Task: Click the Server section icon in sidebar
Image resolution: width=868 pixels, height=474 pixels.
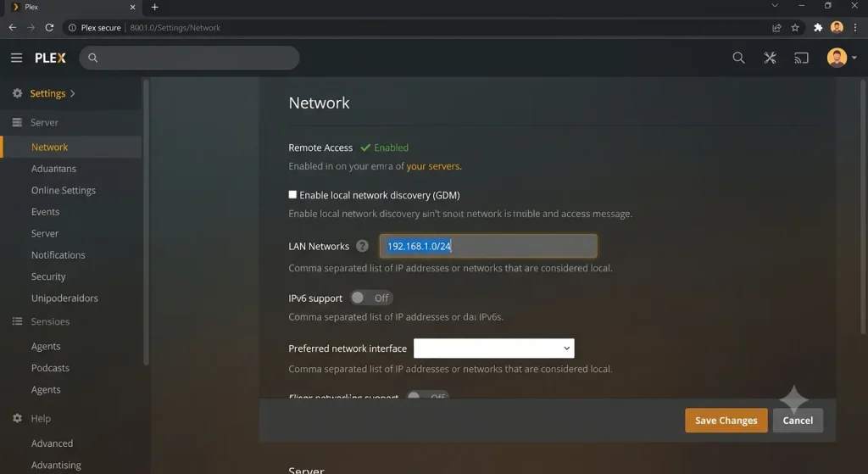Action: click(x=17, y=122)
